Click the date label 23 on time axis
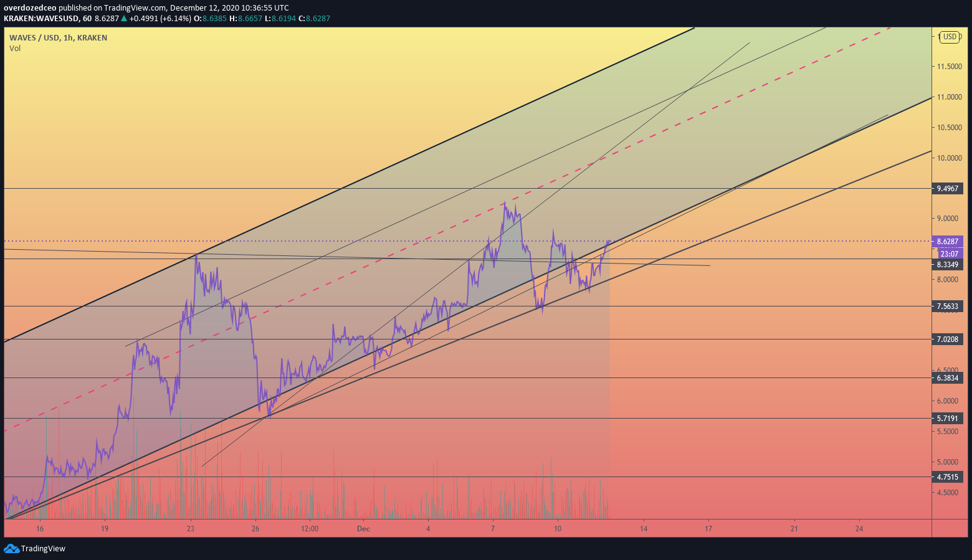This screenshot has width=972, height=560. pos(191,529)
